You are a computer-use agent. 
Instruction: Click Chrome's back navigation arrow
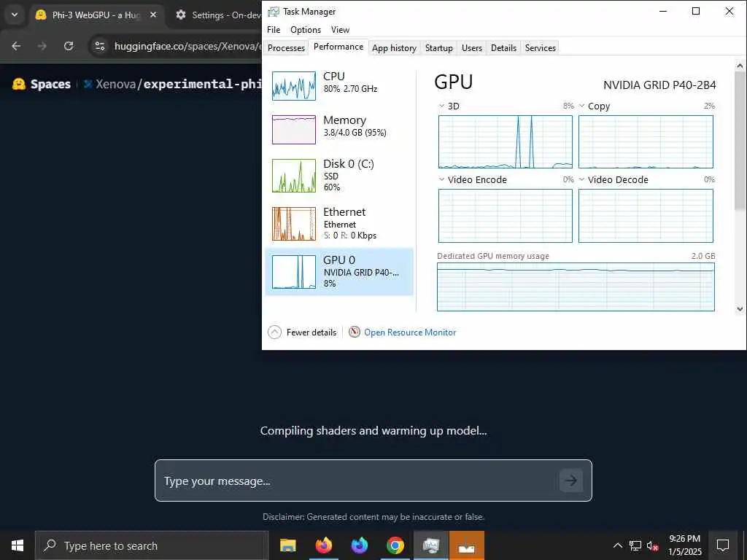coord(16,46)
